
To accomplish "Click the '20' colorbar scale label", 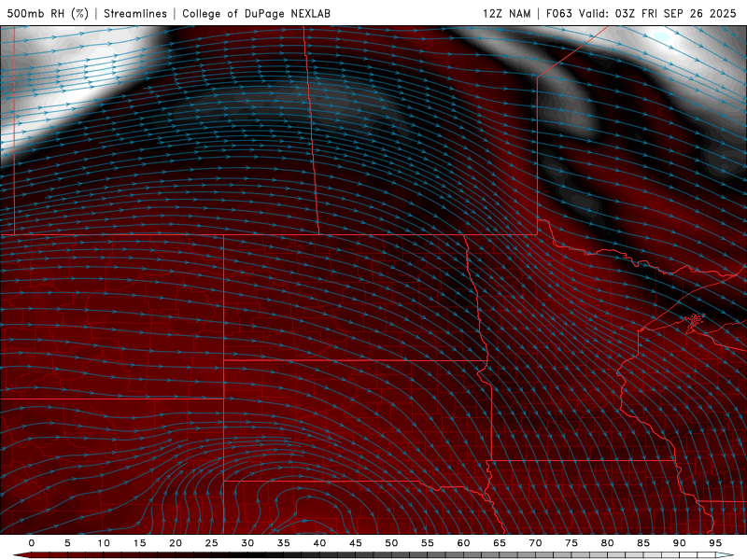I will 176,543.
